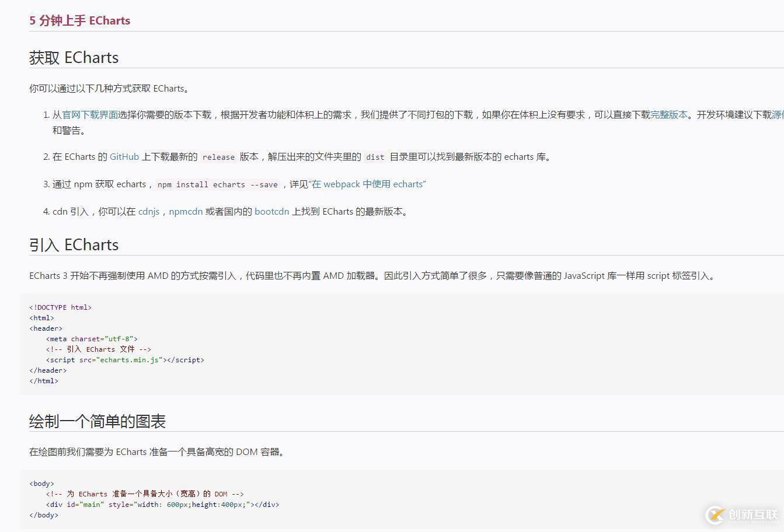Image resolution: width=784 pixels, height=532 pixels.
Task: Open the 在 webpack 中使用 echarts link
Action: point(367,184)
